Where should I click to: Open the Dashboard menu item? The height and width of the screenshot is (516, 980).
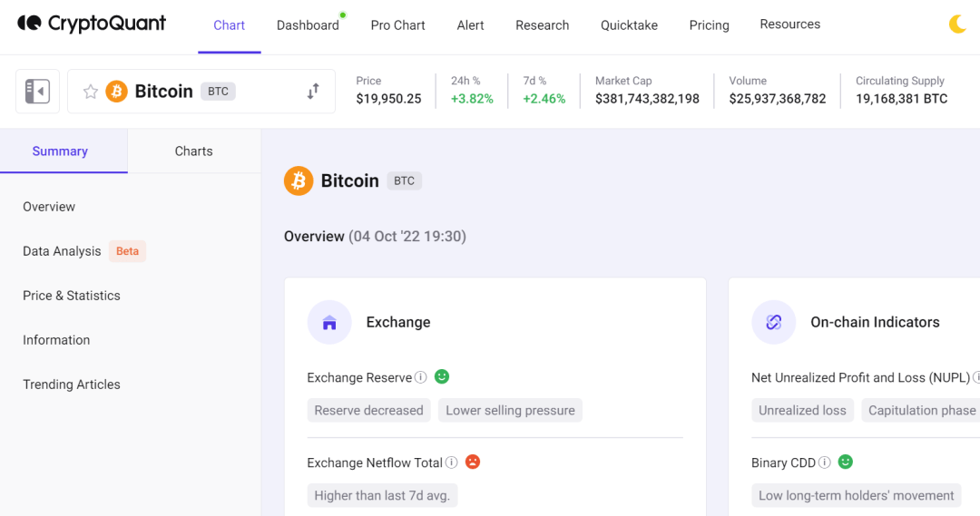tap(308, 25)
